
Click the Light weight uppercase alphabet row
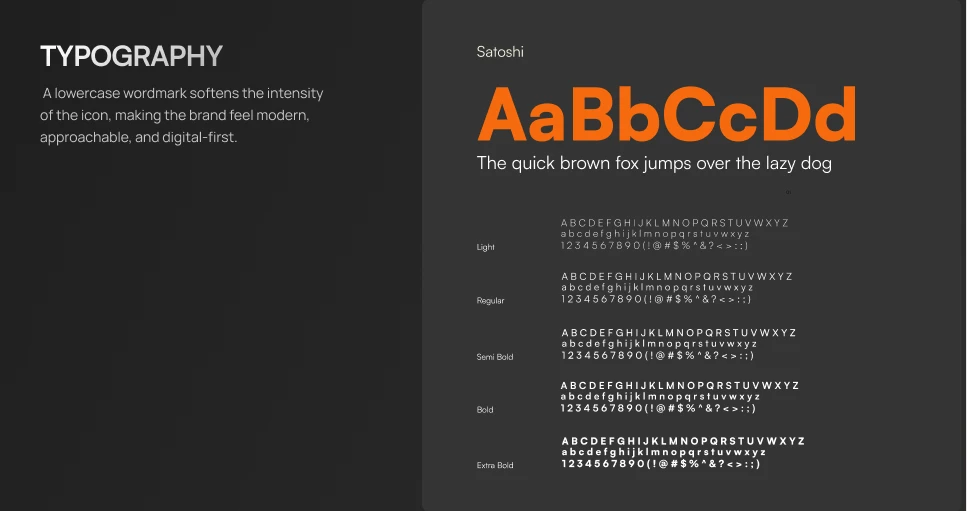point(674,223)
